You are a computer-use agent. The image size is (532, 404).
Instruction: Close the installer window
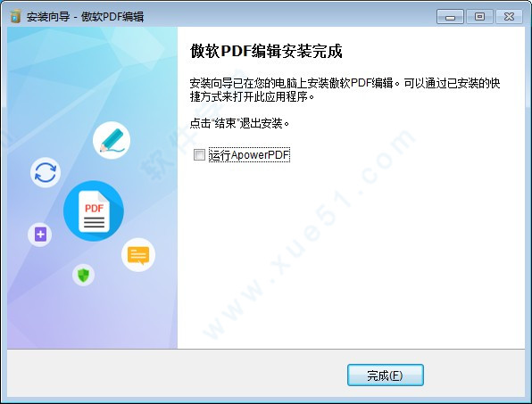pyautogui.click(x=509, y=17)
